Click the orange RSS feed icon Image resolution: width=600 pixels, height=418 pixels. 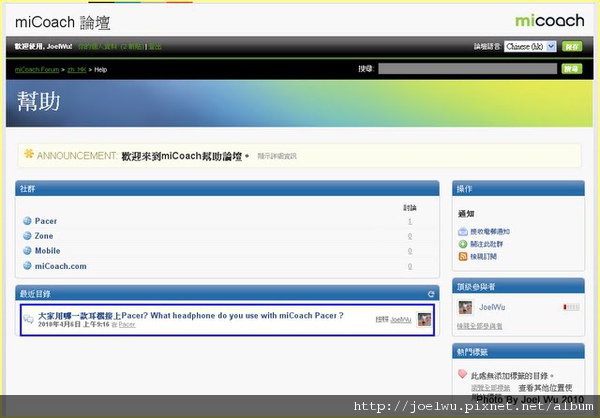coord(463,256)
